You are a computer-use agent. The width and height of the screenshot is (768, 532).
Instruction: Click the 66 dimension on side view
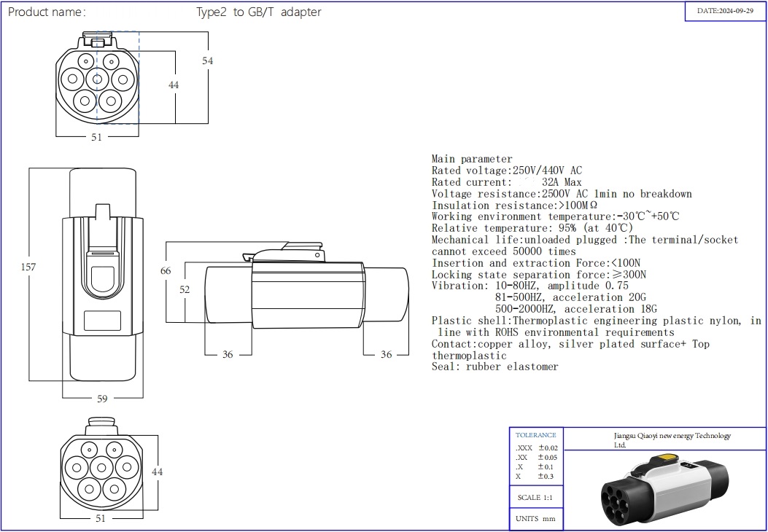(166, 271)
